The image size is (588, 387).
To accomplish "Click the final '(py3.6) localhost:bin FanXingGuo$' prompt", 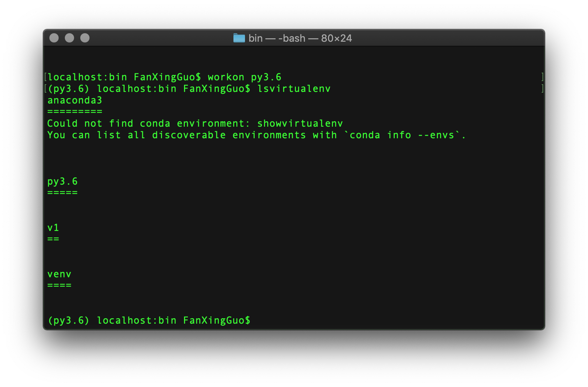I will [x=149, y=321].
